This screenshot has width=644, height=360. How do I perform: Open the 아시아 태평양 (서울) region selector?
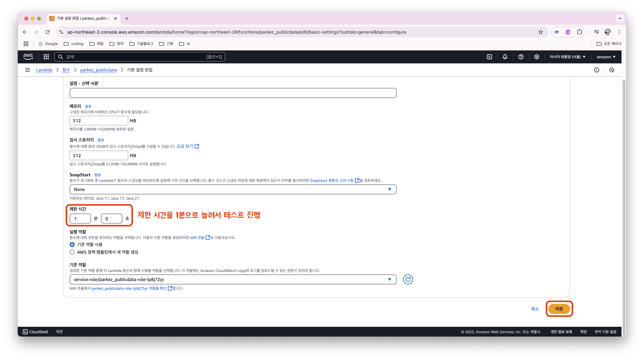click(x=567, y=57)
